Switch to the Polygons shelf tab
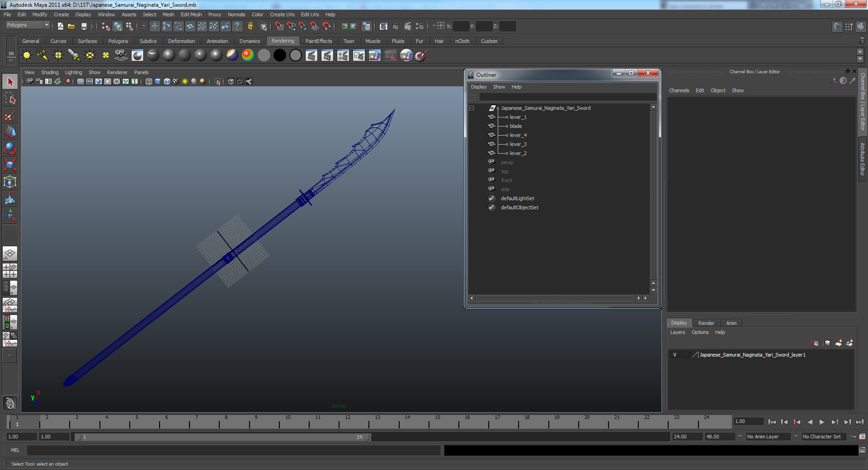868x470 pixels. click(x=118, y=41)
